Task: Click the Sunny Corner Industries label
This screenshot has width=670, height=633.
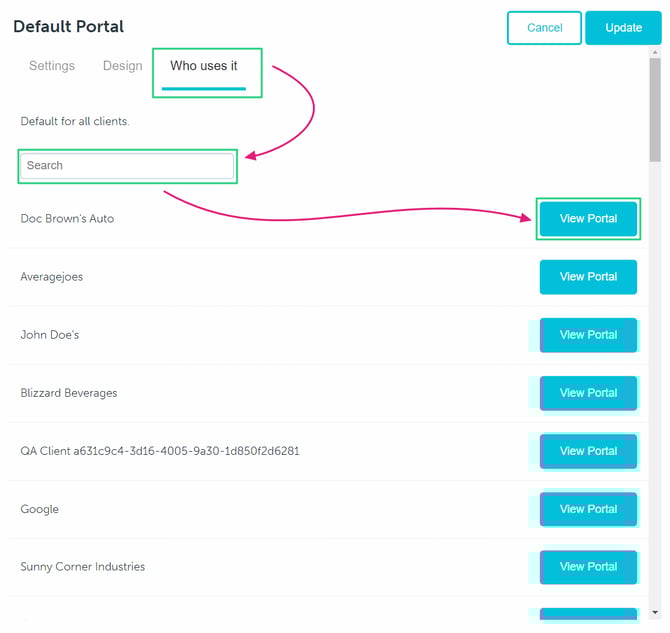Action: coord(83,567)
